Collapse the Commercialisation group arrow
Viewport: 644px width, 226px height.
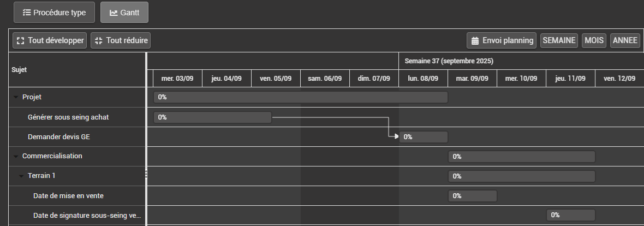(16, 156)
